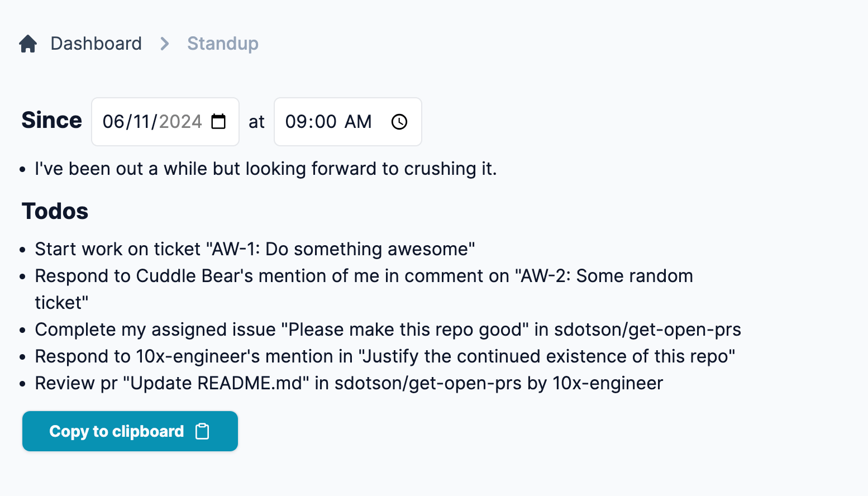868x496 pixels.
Task: Toggle the AM period in time field
Action: [358, 122]
